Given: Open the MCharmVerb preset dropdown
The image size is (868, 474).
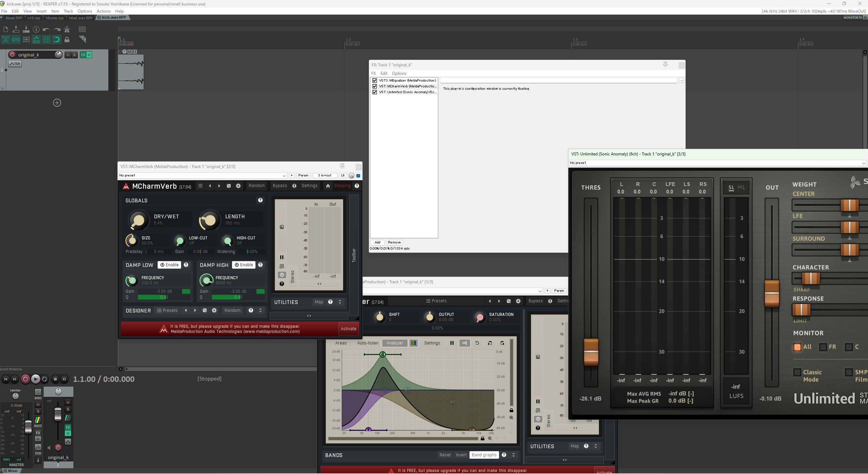Looking at the screenshot, I should click(x=284, y=176).
